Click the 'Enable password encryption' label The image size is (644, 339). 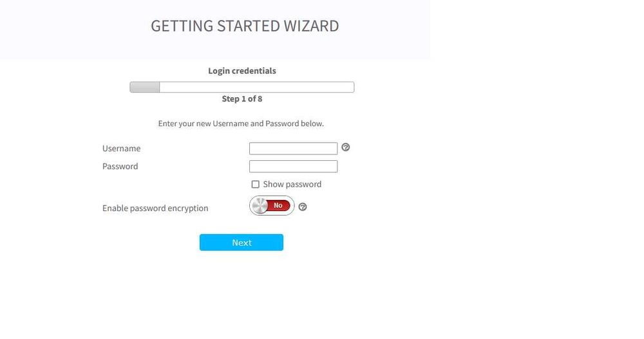click(155, 208)
